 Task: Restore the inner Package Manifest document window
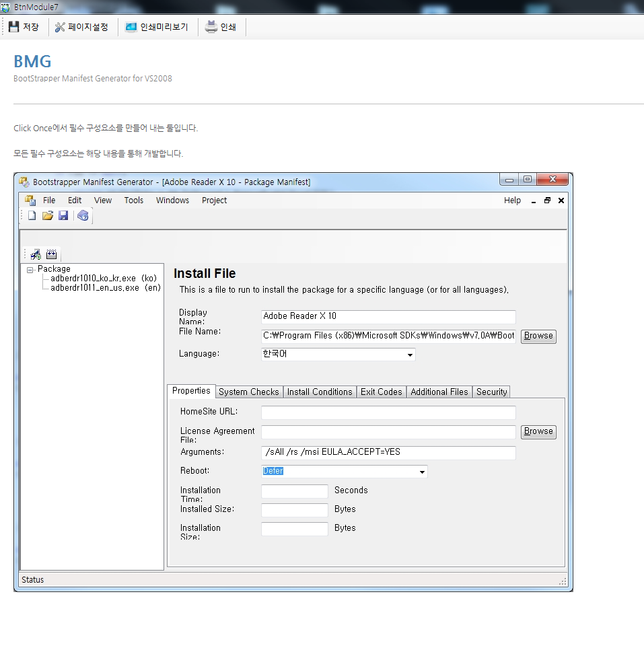point(547,201)
